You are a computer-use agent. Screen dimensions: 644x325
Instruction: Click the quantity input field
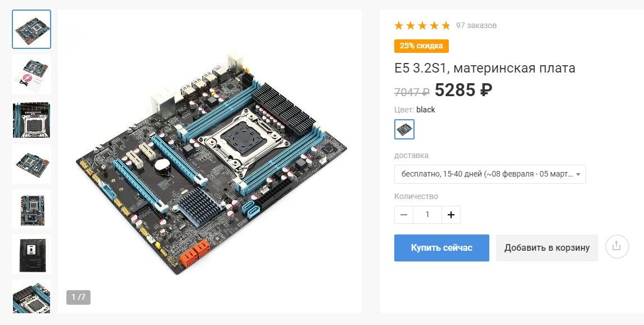(x=427, y=215)
